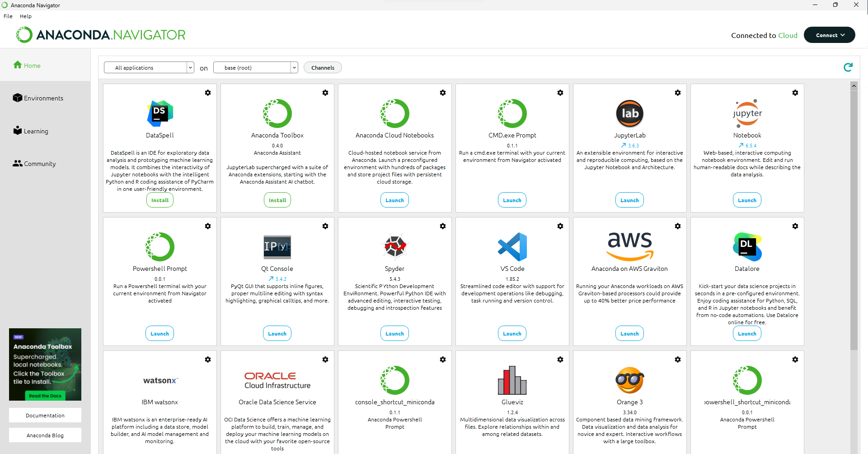Open the DataSpell tile settings gear
The height and width of the screenshot is (454, 868).
(x=208, y=93)
